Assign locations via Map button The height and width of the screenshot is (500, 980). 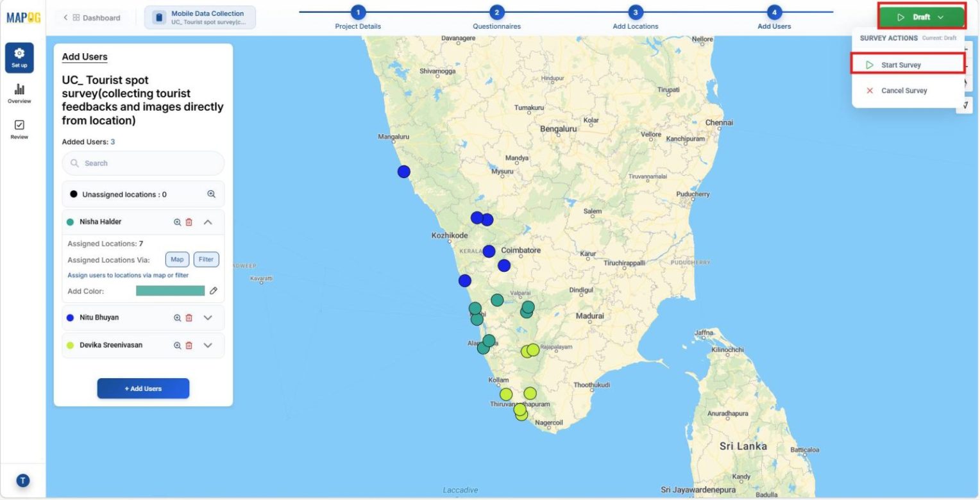[x=177, y=260]
